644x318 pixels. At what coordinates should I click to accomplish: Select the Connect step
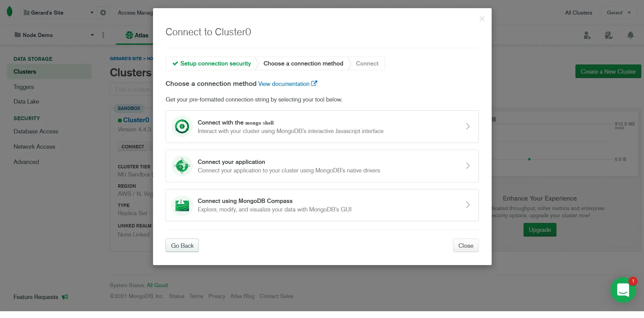tap(367, 63)
